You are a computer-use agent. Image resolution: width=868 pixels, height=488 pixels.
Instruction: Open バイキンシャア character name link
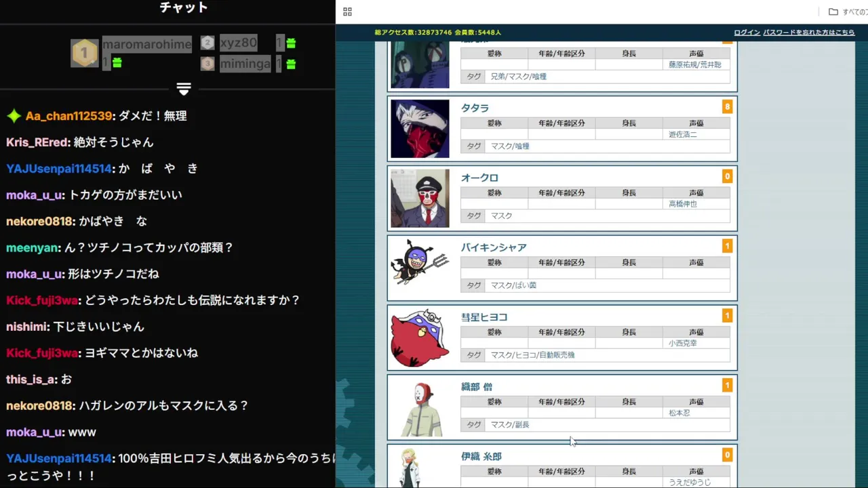(x=494, y=247)
